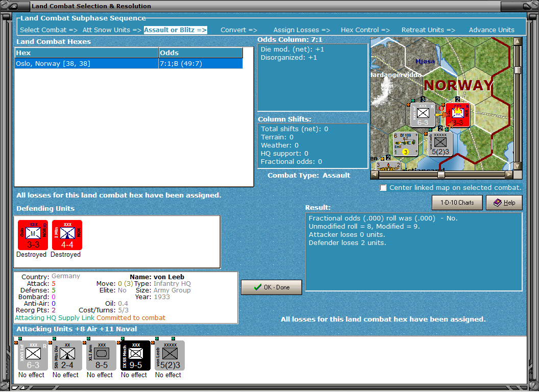539x392 pixels.
Task: Open the 1-D-10 Charts
Action: pos(457,203)
